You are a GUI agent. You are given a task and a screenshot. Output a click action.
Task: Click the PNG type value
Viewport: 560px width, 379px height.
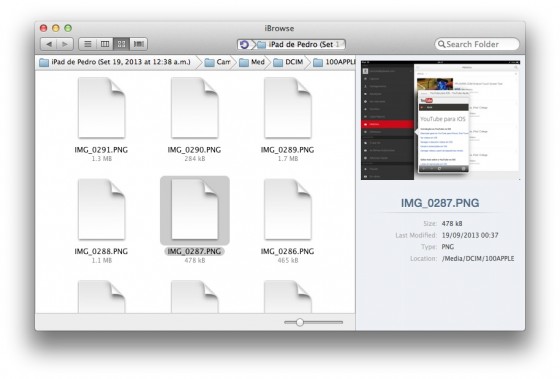pyautogui.click(x=448, y=247)
